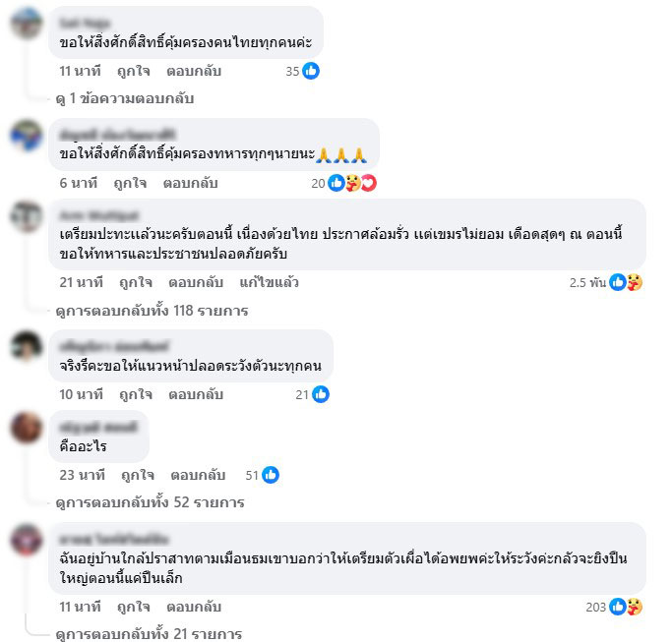This screenshot has width=672, height=642.
Task: Reply to the comment posted 6 นาที ago
Action: pos(190,183)
